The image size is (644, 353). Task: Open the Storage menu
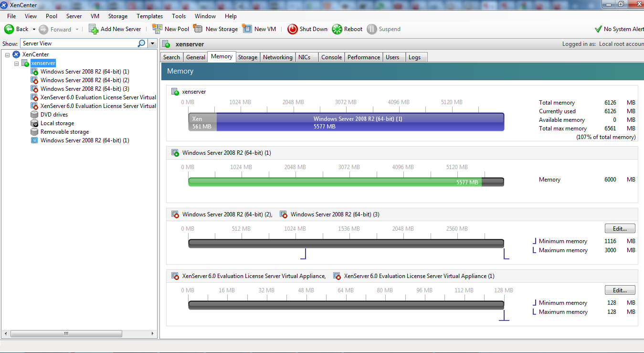tap(118, 16)
